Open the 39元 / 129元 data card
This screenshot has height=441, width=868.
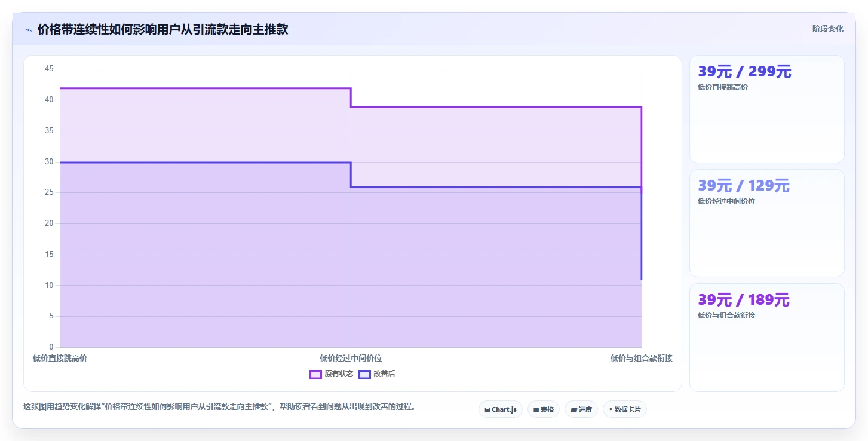click(766, 223)
